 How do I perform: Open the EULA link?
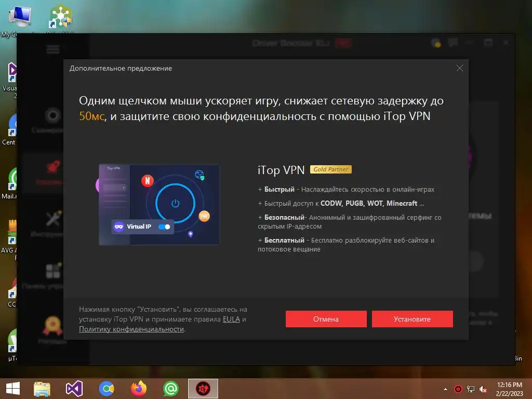click(231, 320)
